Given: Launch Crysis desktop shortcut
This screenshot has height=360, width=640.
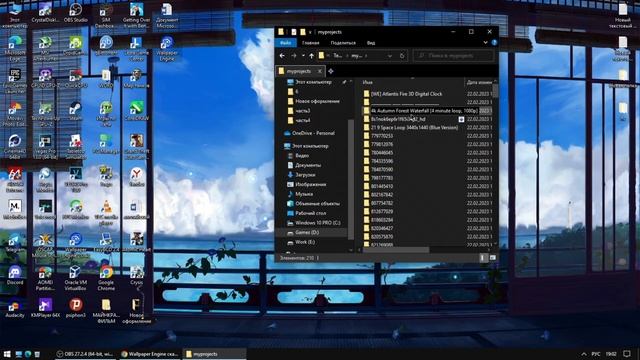Looking at the screenshot, I should coord(137,274).
